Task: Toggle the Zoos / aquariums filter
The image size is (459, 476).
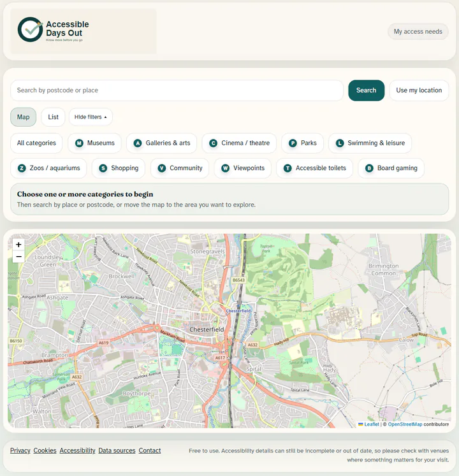Action: 48,168
